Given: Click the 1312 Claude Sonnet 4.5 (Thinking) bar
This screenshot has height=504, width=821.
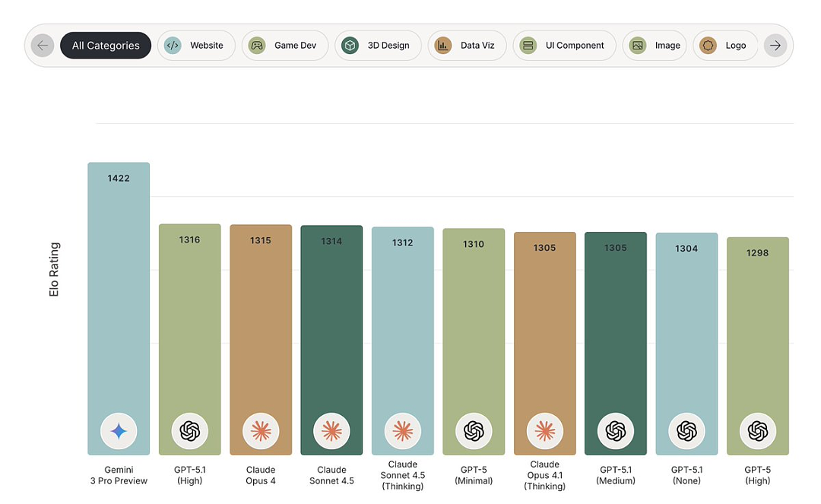Looking at the screenshot, I should [x=403, y=341].
